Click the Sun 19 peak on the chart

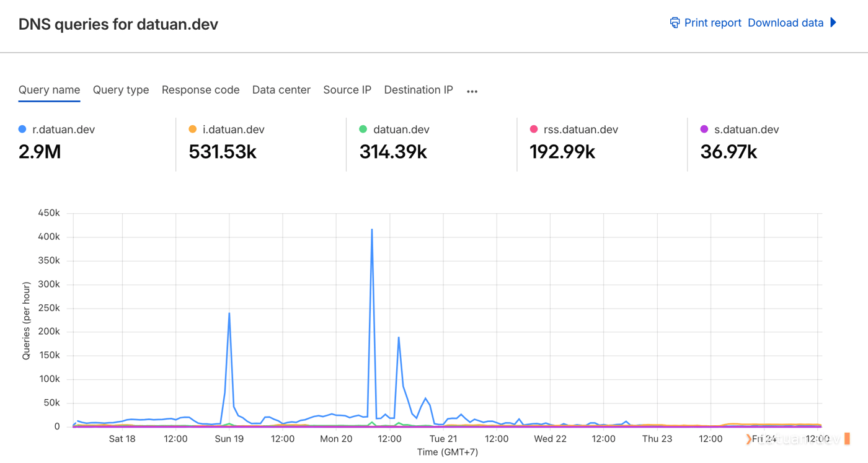pyautogui.click(x=229, y=313)
